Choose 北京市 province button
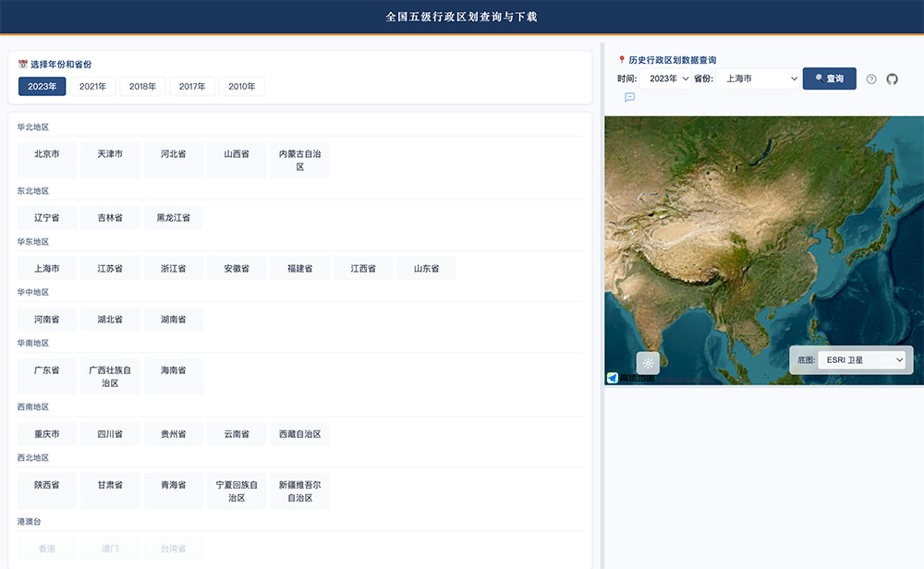Screen dimensions: 924x569 tap(46, 160)
